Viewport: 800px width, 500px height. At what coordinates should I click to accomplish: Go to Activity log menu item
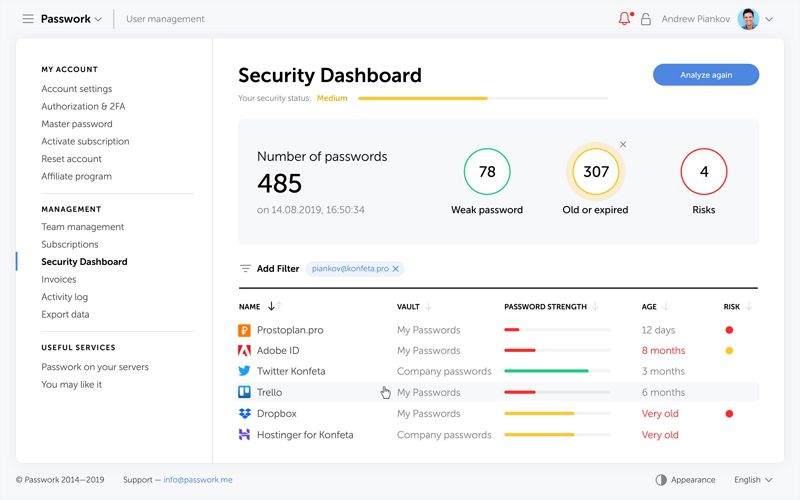click(x=65, y=297)
